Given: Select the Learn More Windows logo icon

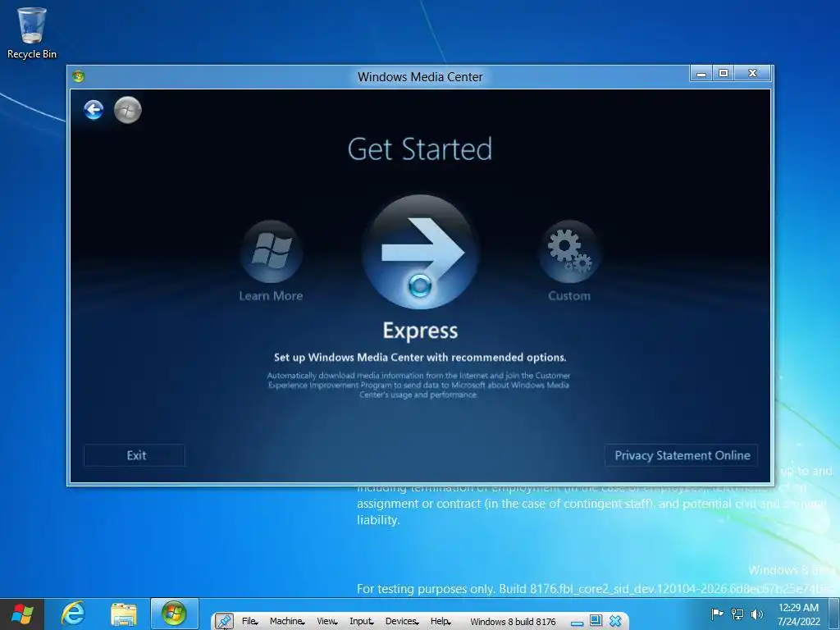Looking at the screenshot, I should click(271, 251).
